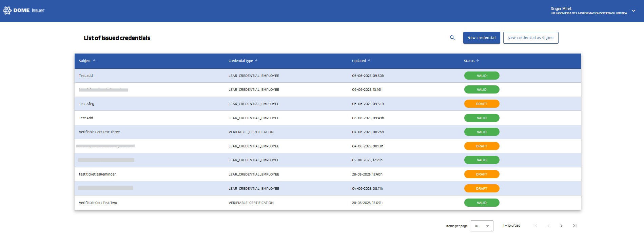Sort by Status column arrow

click(x=478, y=61)
